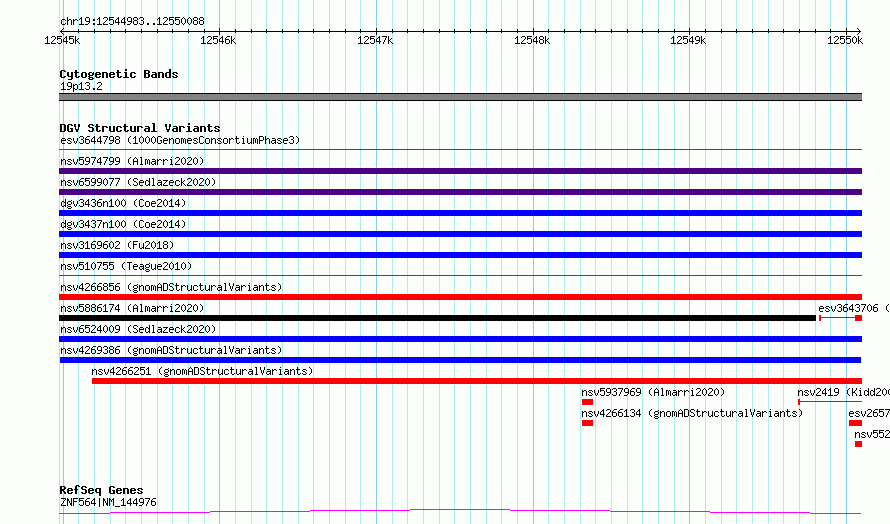This screenshot has width=890, height=524.
Task: Open the nsv4269386 (gnomADStructuralVariants) label
Action: pyautogui.click(x=171, y=350)
